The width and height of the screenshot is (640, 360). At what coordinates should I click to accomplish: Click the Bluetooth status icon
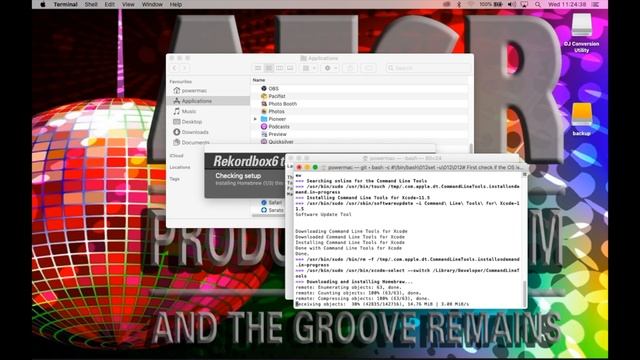459,4
